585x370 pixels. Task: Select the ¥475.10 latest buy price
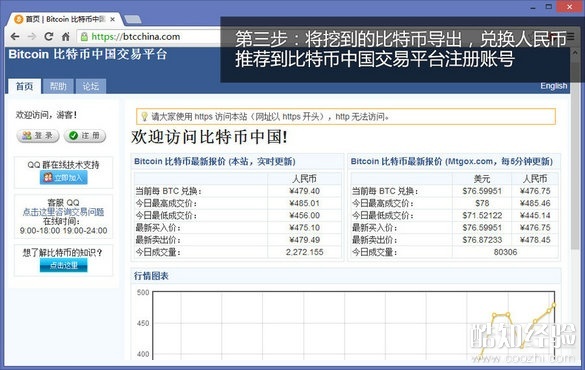click(304, 228)
